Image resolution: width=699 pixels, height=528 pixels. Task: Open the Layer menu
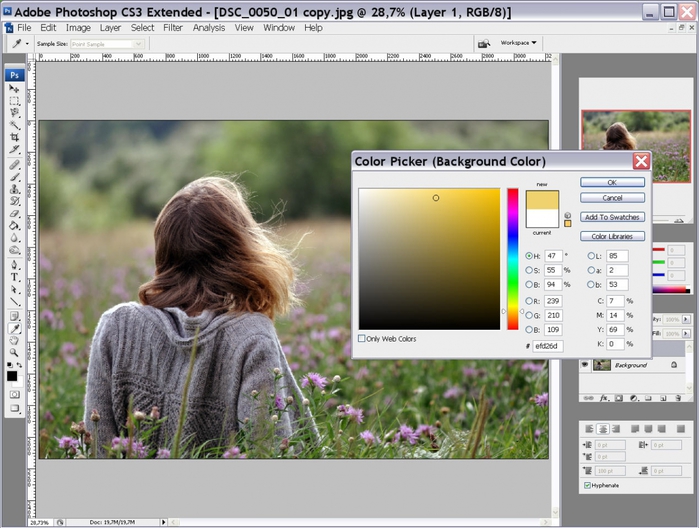click(x=110, y=28)
